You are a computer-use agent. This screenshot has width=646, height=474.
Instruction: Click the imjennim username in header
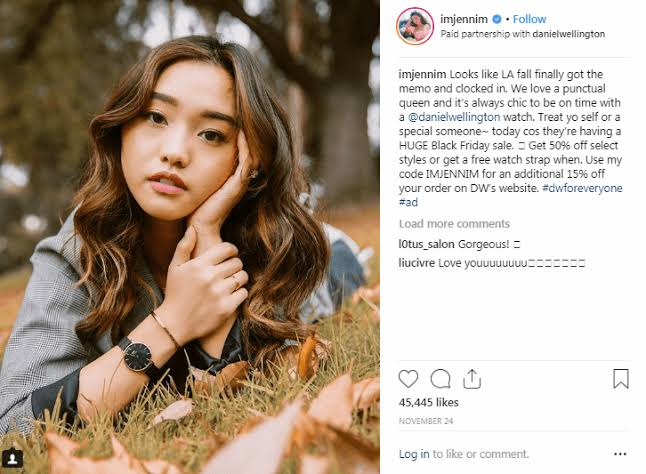click(461, 19)
